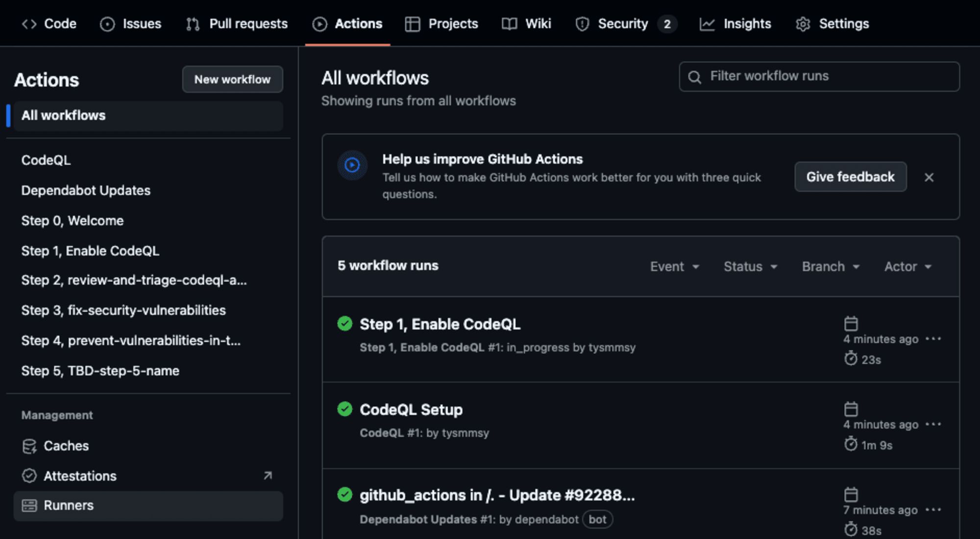This screenshot has width=980, height=539.
Task: Dismiss the feedback banner
Action: (929, 177)
